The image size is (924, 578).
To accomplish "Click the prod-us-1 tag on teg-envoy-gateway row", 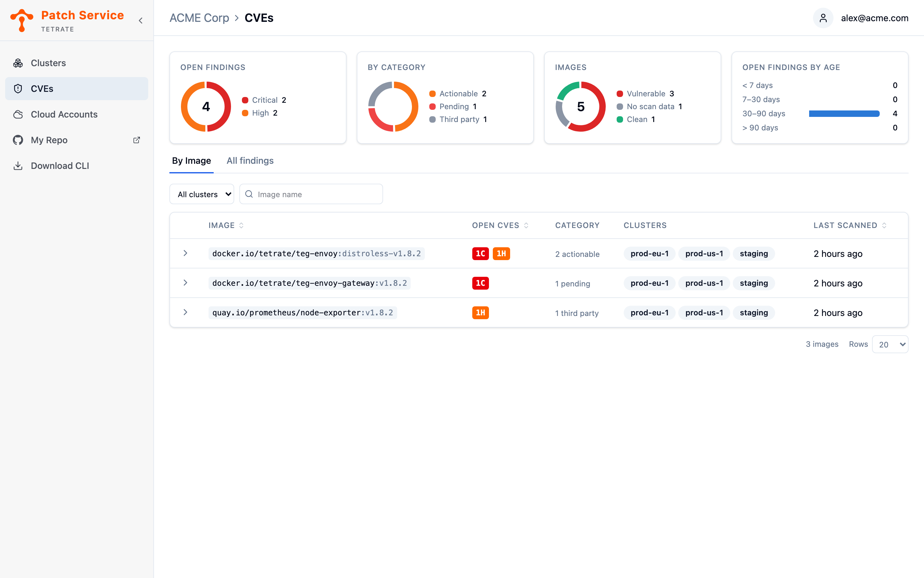I will (704, 283).
